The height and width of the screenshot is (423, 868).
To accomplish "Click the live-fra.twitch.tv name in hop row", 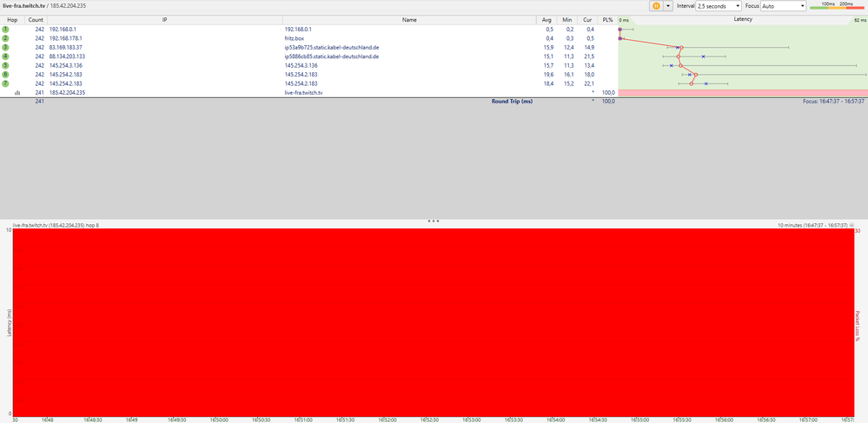I will pyautogui.click(x=303, y=92).
